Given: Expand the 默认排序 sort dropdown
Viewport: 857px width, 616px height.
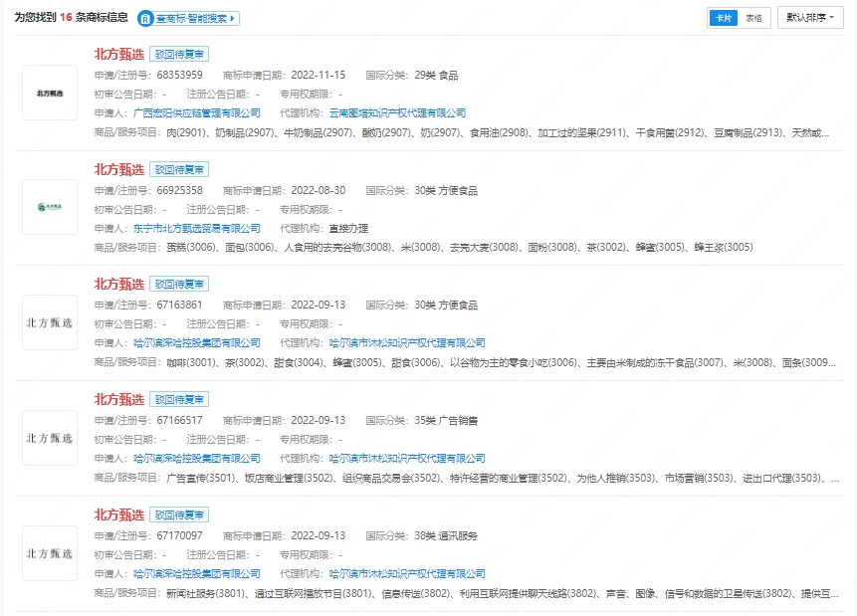Looking at the screenshot, I should pos(810,18).
